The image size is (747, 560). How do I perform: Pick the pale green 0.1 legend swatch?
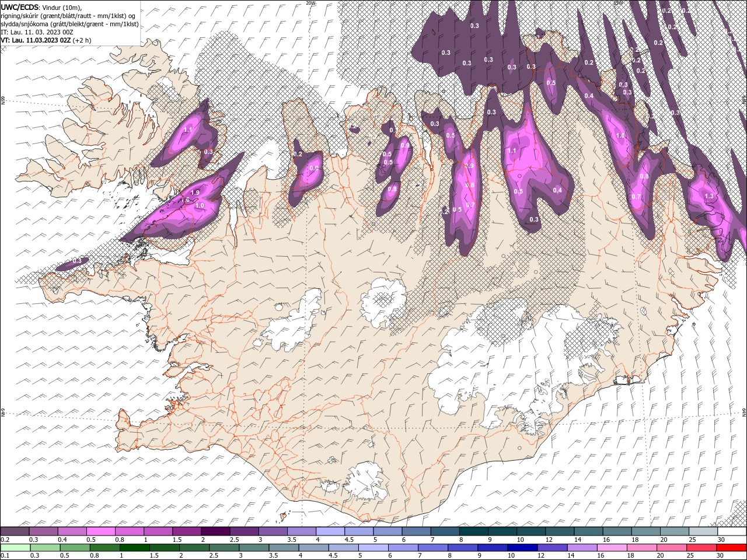click(15, 548)
